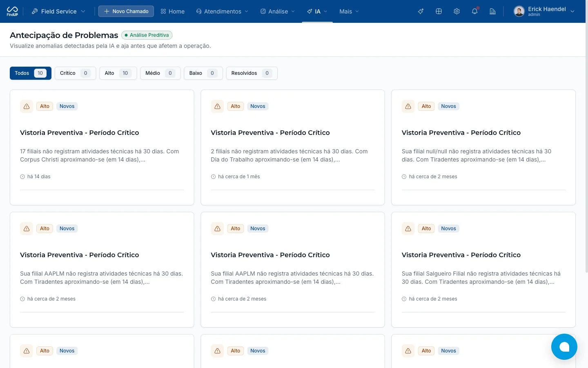Expand the Mais menu

tap(349, 11)
